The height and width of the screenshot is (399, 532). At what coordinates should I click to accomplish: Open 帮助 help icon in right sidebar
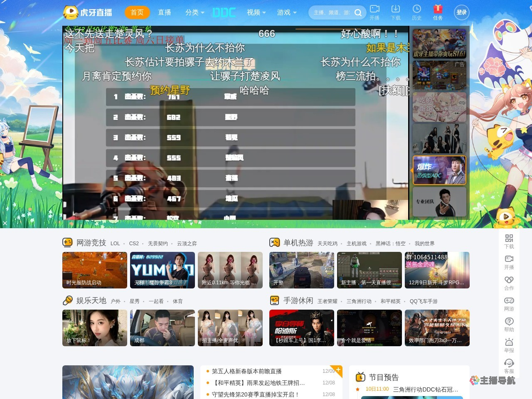click(509, 325)
